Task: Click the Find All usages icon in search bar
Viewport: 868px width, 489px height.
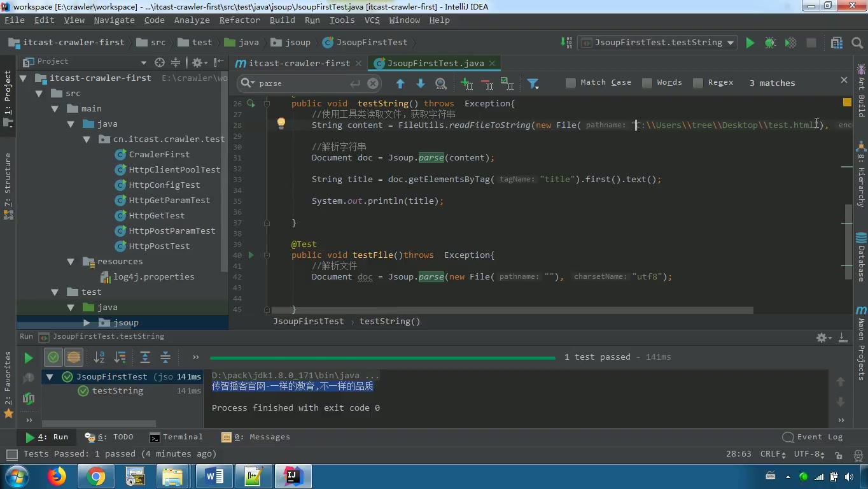Action: (441, 83)
